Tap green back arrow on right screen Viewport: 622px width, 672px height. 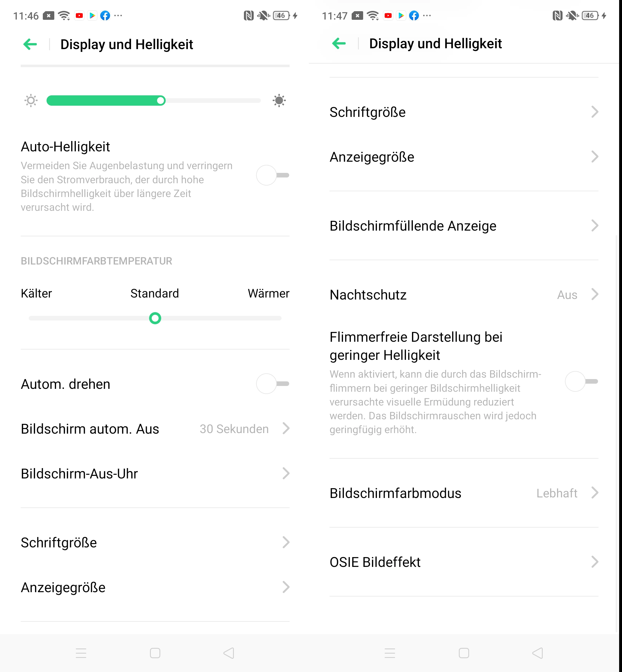click(339, 43)
